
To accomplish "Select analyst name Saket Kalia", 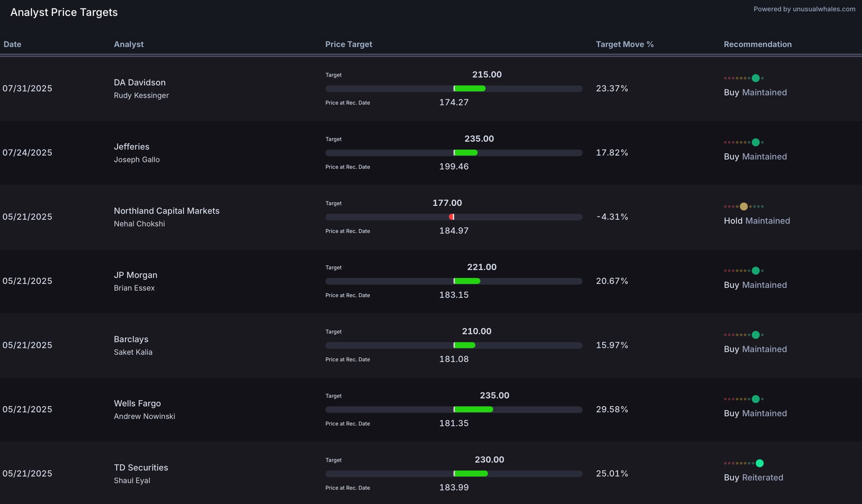I will click(133, 352).
